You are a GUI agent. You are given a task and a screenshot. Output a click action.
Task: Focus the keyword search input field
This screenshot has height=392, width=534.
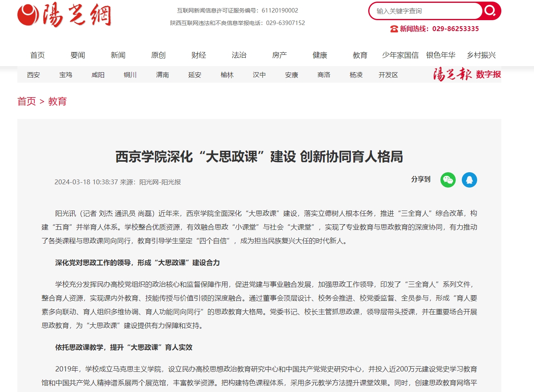(x=426, y=11)
